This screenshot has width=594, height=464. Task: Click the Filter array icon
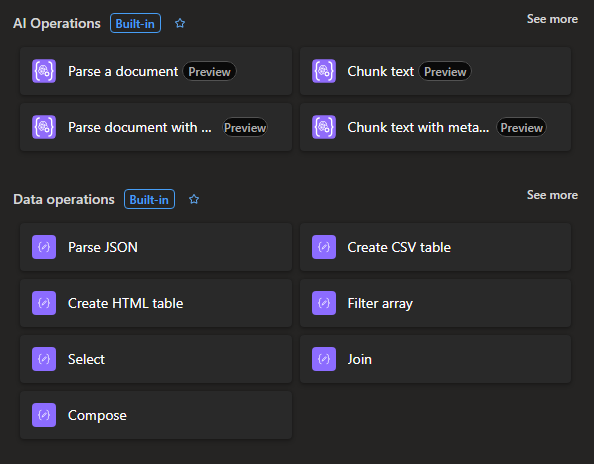point(324,303)
